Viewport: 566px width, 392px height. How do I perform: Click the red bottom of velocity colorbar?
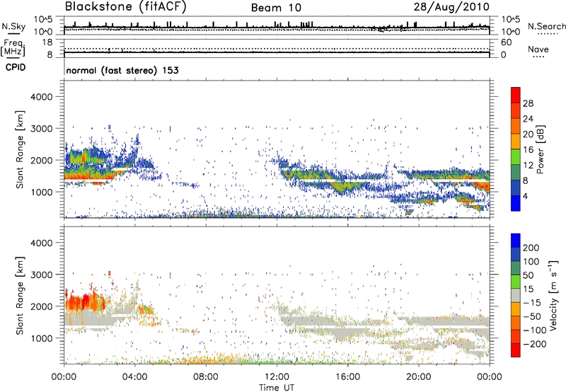tap(516, 350)
